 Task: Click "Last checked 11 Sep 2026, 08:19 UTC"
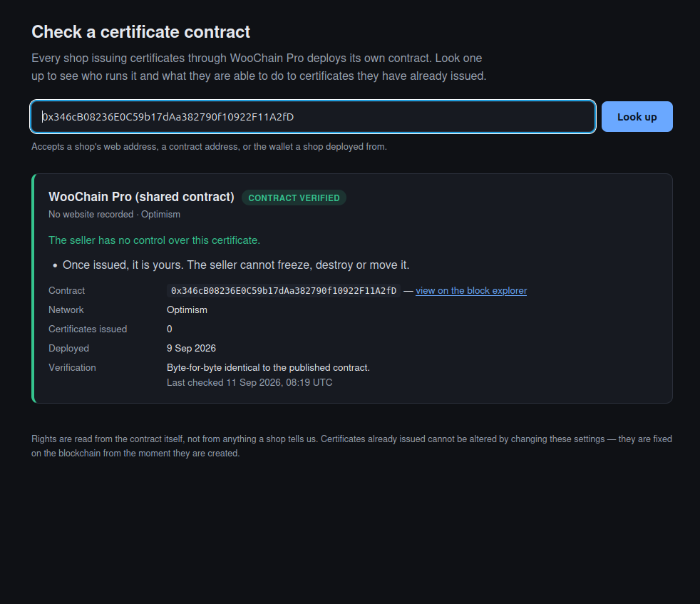[x=249, y=382]
